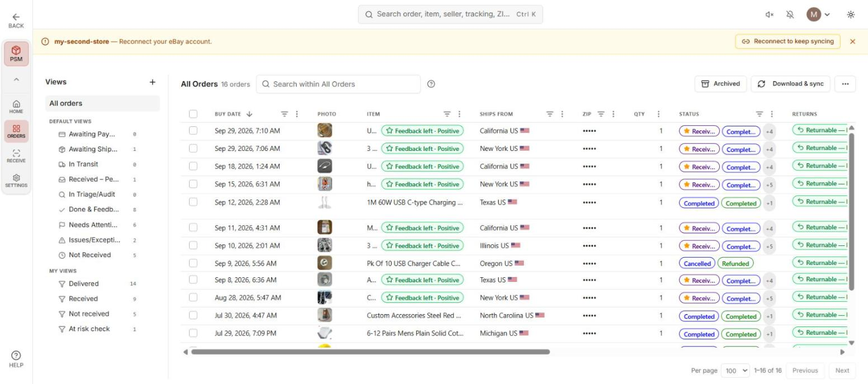Select the Sep 29 7:10 AM order checkbox
Image resolution: width=868 pixels, height=384 pixels.
[x=194, y=131]
